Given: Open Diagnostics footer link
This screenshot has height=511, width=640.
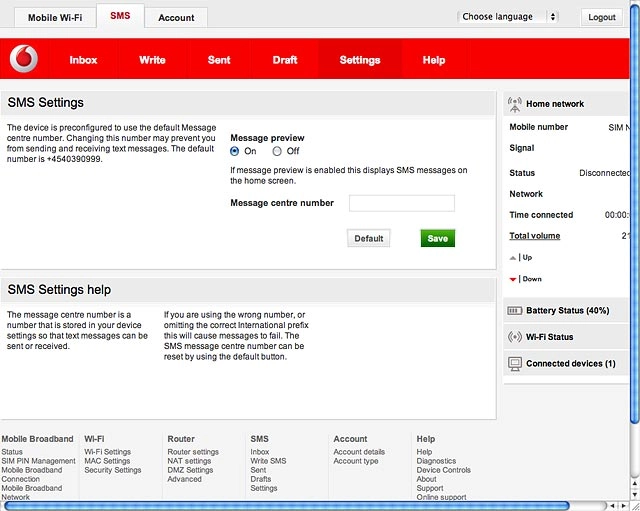Looking at the screenshot, I should coord(436,461).
